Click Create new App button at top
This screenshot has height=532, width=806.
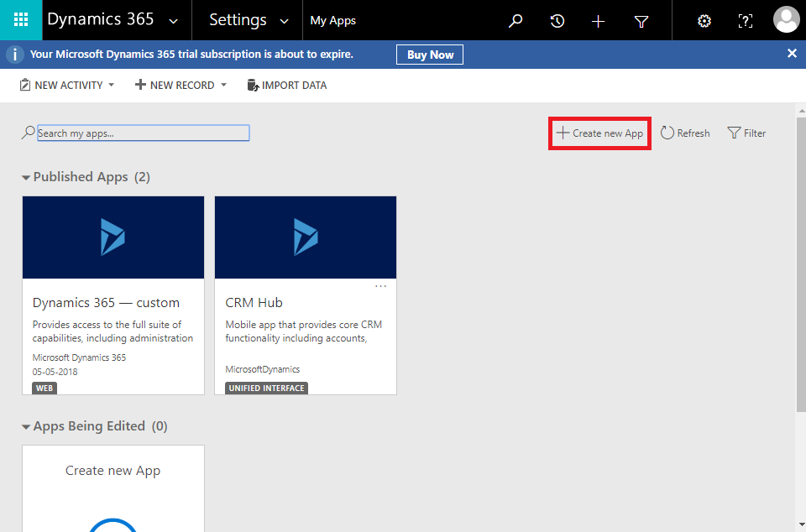(x=599, y=133)
